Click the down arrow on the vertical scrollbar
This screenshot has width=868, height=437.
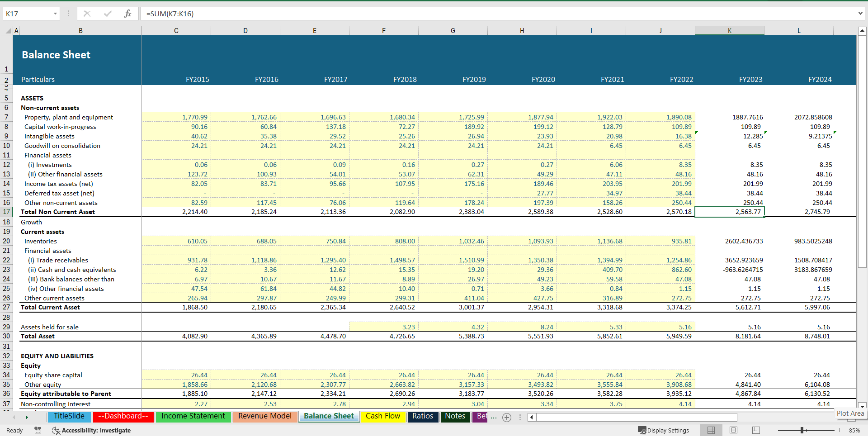click(863, 404)
